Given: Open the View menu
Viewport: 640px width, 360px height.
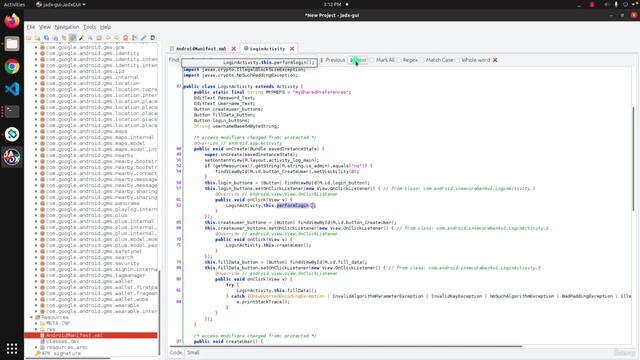Looking at the screenshot, I should (44, 27).
